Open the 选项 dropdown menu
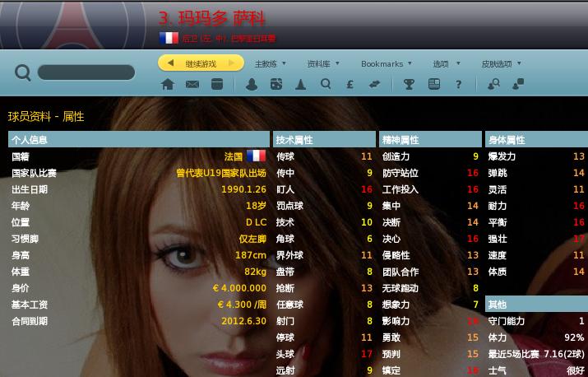The image size is (588, 377). [x=447, y=64]
